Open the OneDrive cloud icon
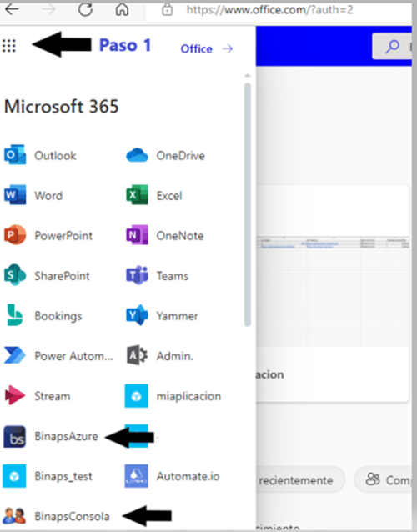The height and width of the screenshot is (532, 417). [x=137, y=156]
